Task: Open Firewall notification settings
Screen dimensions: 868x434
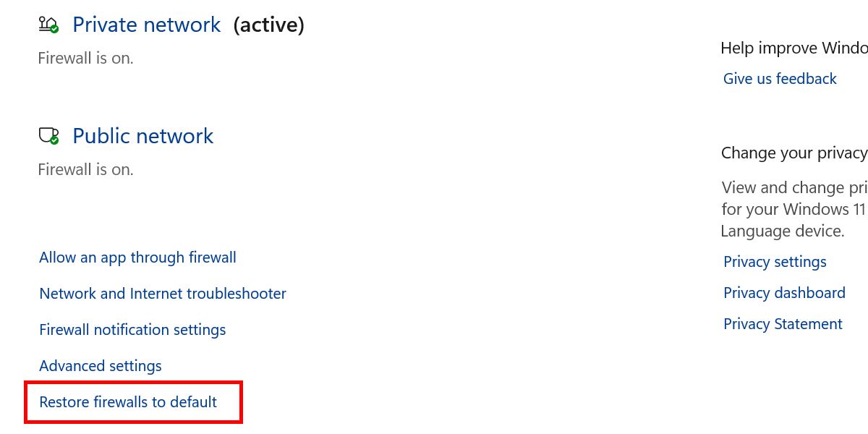Action: pyautogui.click(x=132, y=329)
